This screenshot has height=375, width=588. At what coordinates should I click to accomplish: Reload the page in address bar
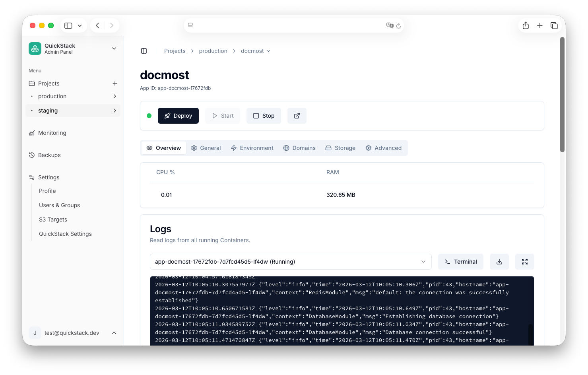[398, 25]
